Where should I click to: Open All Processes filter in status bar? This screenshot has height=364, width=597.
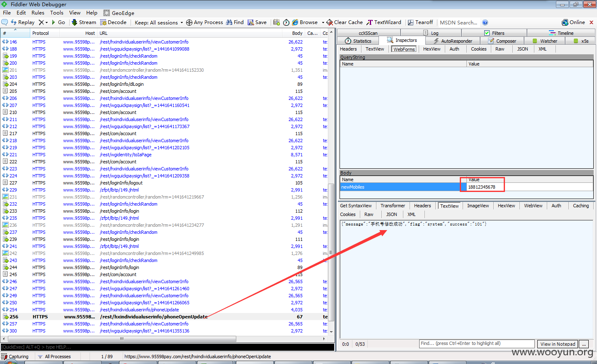tap(54, 357)
